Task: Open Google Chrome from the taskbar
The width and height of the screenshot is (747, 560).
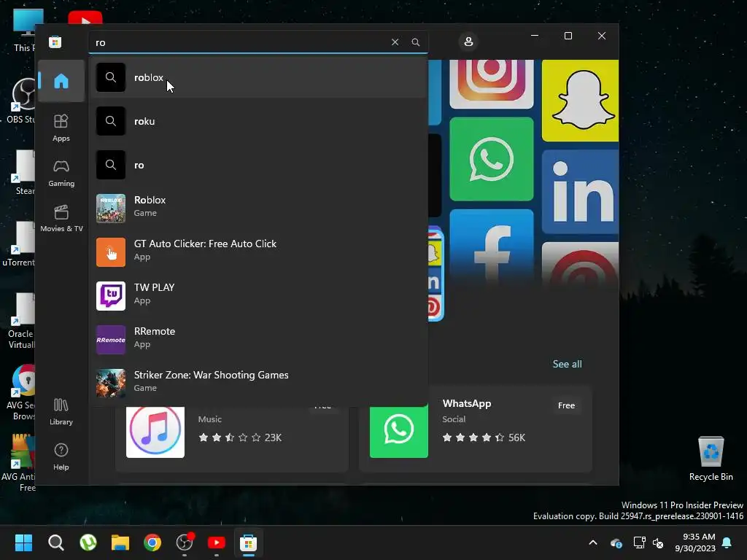Action: [x=152, y=542]
